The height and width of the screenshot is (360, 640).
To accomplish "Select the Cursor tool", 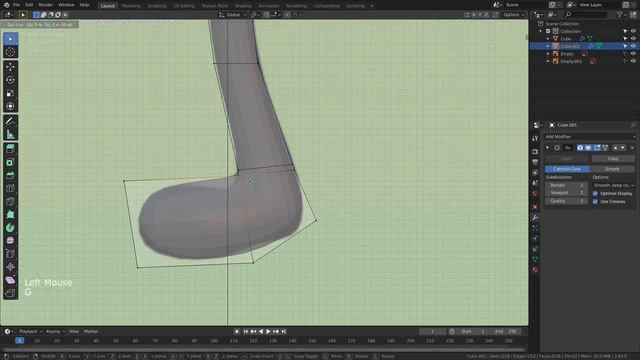I will tap(11, 52).
